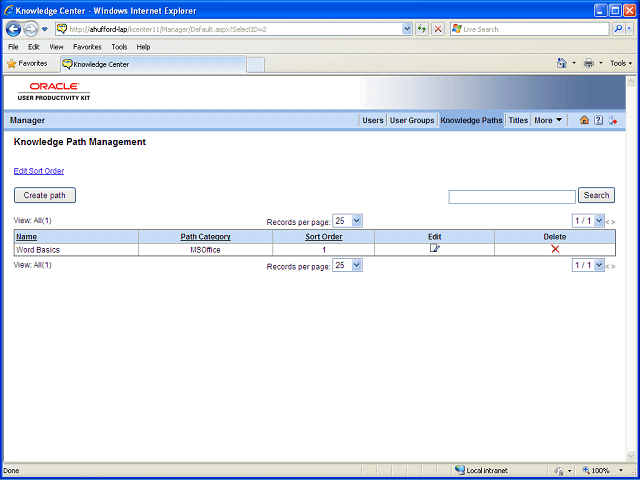Image resolution: width=640 pixels, height=480 pixels.
Task: Open the File menu
Action: pos(13,47)
